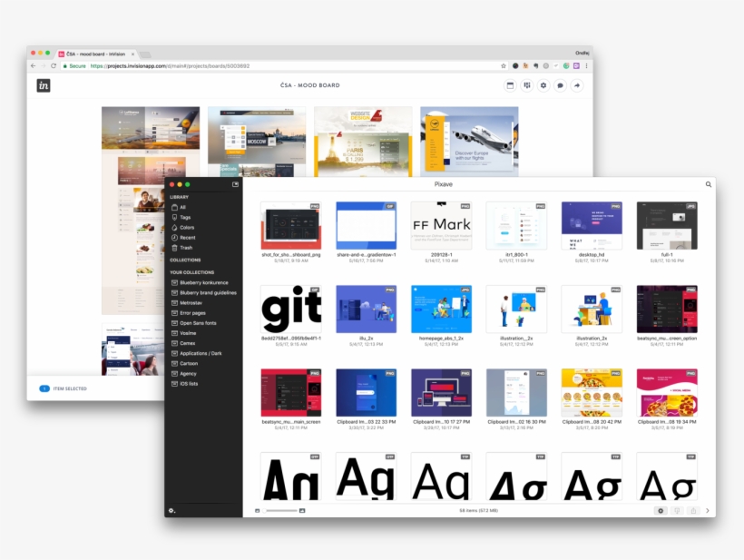Screen dimensions: 744x560
Task: Click the share arrow icon in InVision
Action: pyautogui.click(x=576, y=85)
